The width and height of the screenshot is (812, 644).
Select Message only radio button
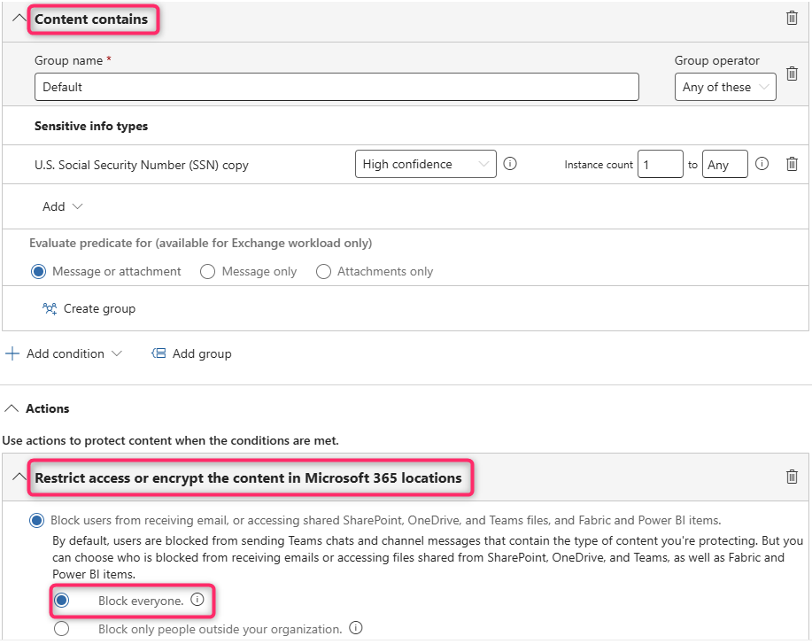(208, 272)
